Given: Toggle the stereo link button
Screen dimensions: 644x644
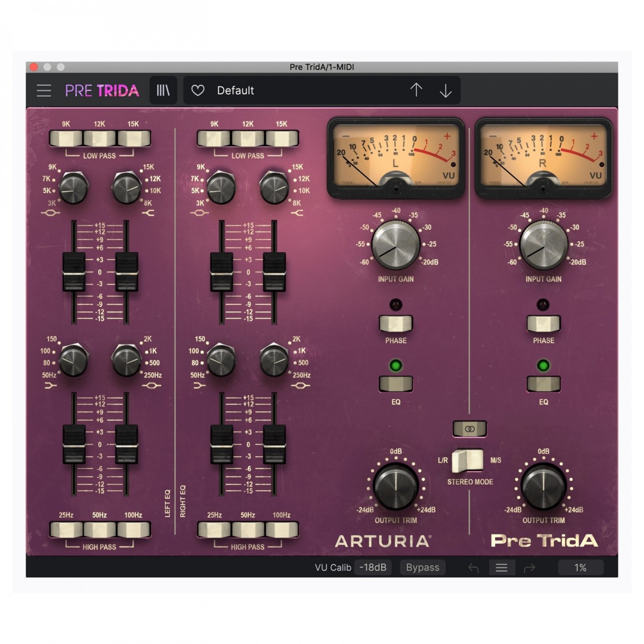Looking at the screenshot, I should [x=470, y=429].
